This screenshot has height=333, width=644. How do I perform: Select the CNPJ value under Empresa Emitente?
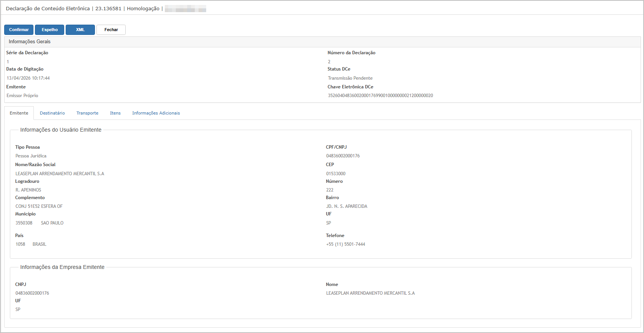tap(32, 293)
